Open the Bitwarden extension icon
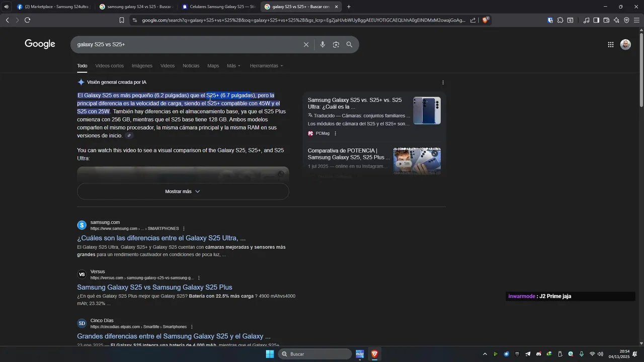Viewport: 644px width, 362px height. tap(550, 20)
